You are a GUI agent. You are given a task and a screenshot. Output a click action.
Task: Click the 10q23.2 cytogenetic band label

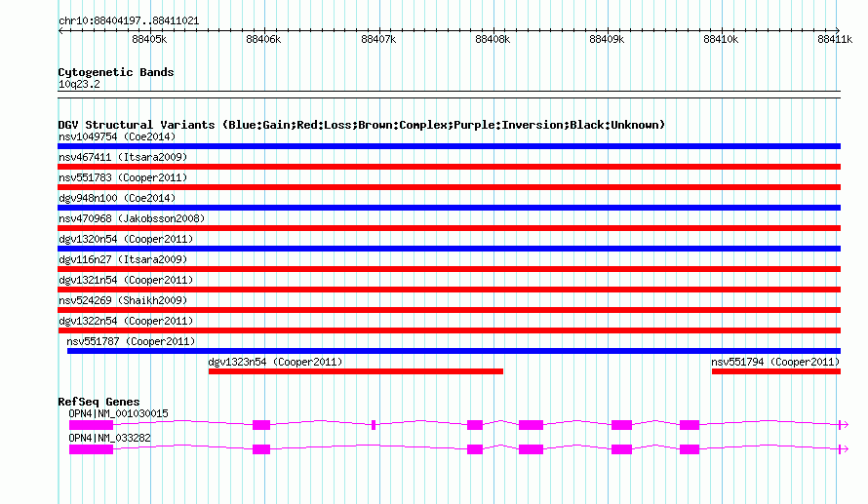(79, 84)
